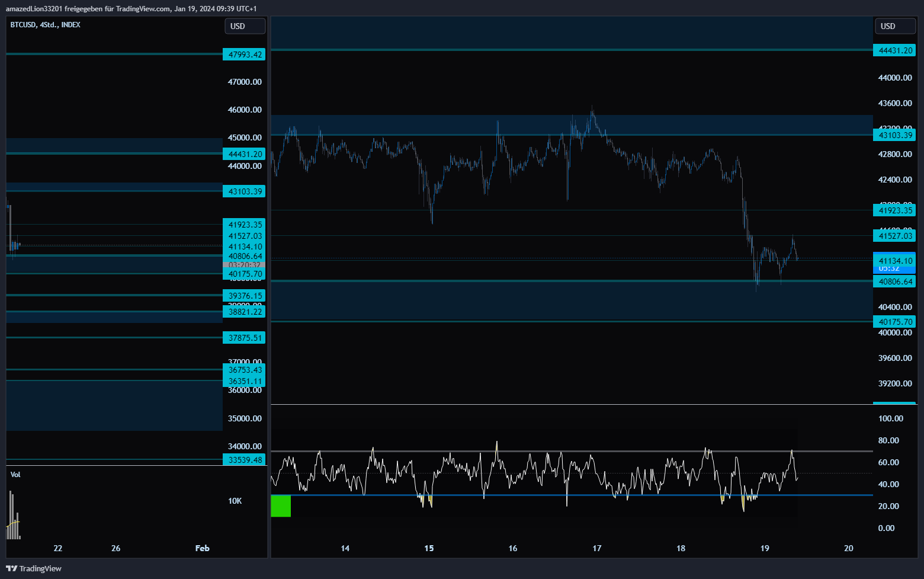The height and width of the screenshot is (579, 924).
Task: Click the Feb date label on left time axis
Action: [202, 548]
